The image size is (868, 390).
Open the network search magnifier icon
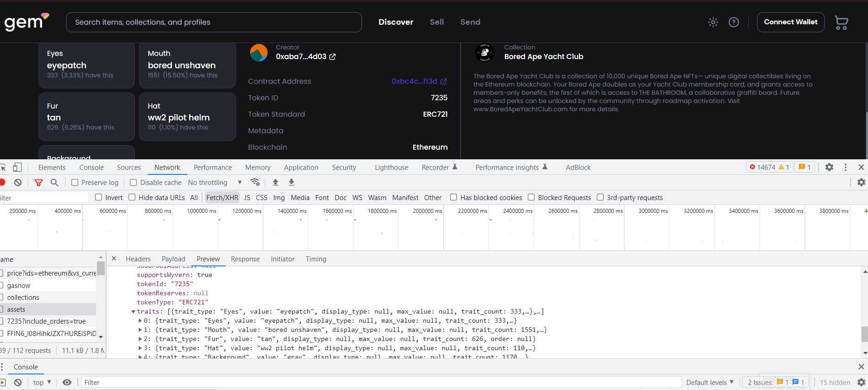click(x=54, y=182)
